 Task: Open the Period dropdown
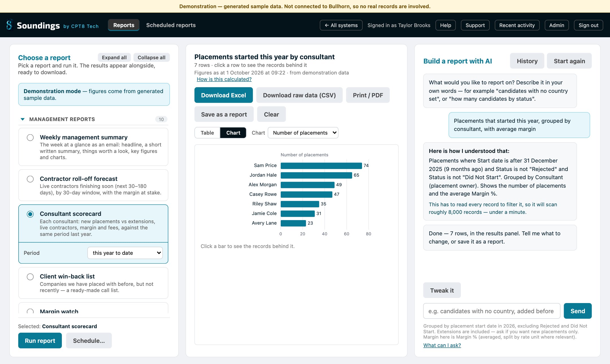click(125, 253)
